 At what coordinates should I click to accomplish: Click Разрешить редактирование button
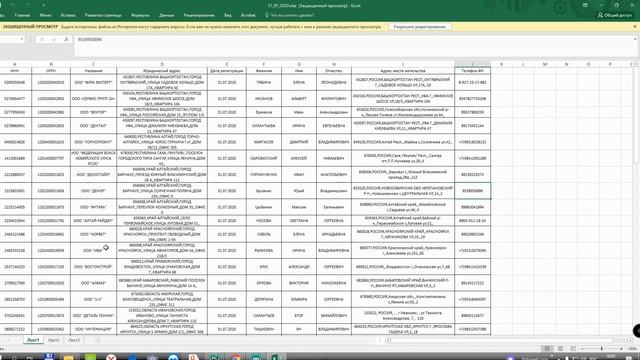pos(419,27)
